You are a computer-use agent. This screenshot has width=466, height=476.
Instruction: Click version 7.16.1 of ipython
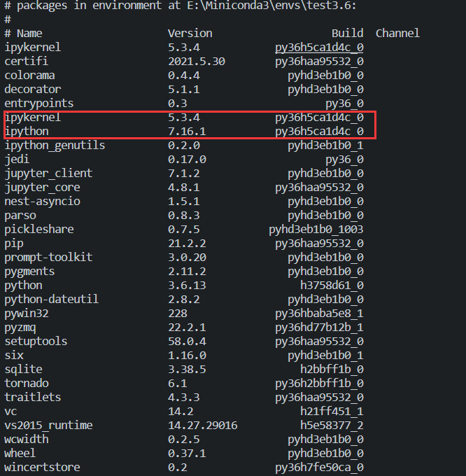pyautogui.click(x=187, y=132)
